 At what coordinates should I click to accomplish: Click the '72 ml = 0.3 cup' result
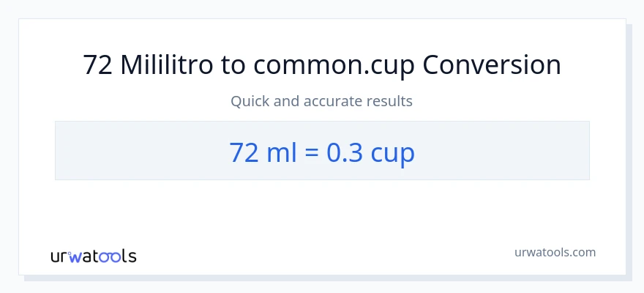(322, 152)
